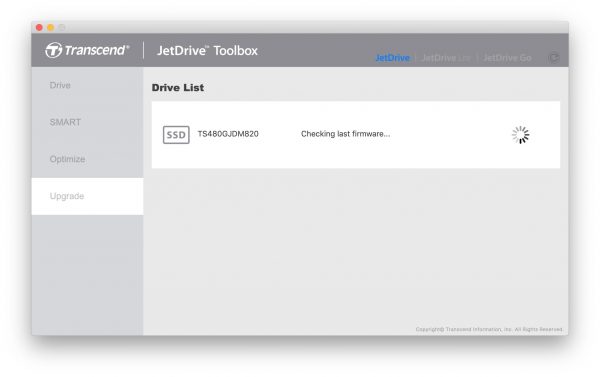
Task: Click the spinning progress indicator
Action: (x=520, y=135)
